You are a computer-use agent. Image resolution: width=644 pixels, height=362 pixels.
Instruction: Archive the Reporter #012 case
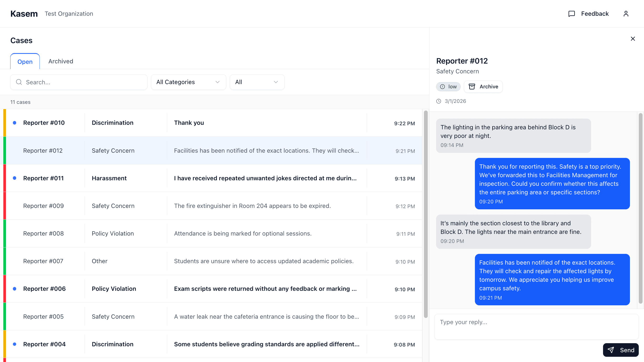483,86
